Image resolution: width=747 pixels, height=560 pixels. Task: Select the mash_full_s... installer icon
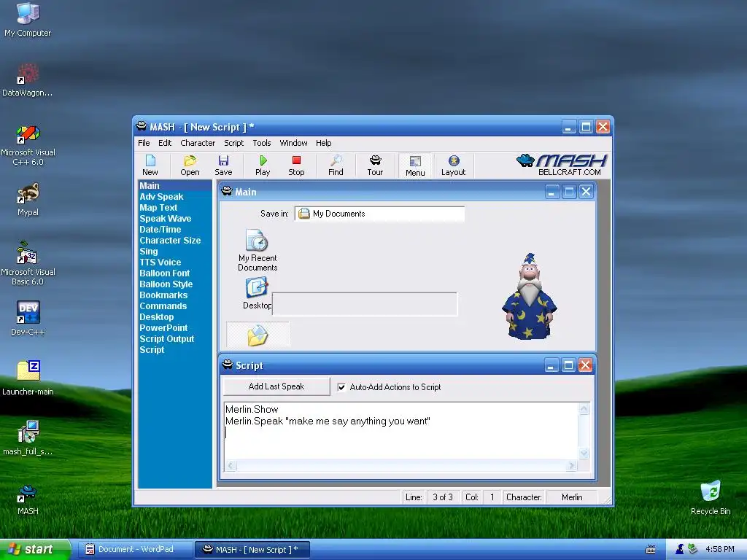pos(28,437)
